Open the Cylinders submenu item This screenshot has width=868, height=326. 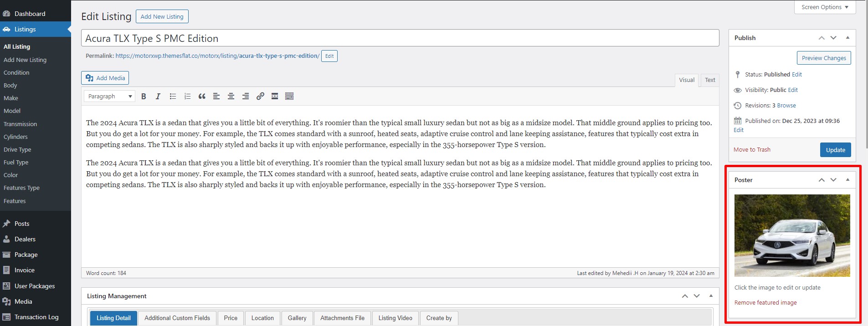click(x=15, y=137)
